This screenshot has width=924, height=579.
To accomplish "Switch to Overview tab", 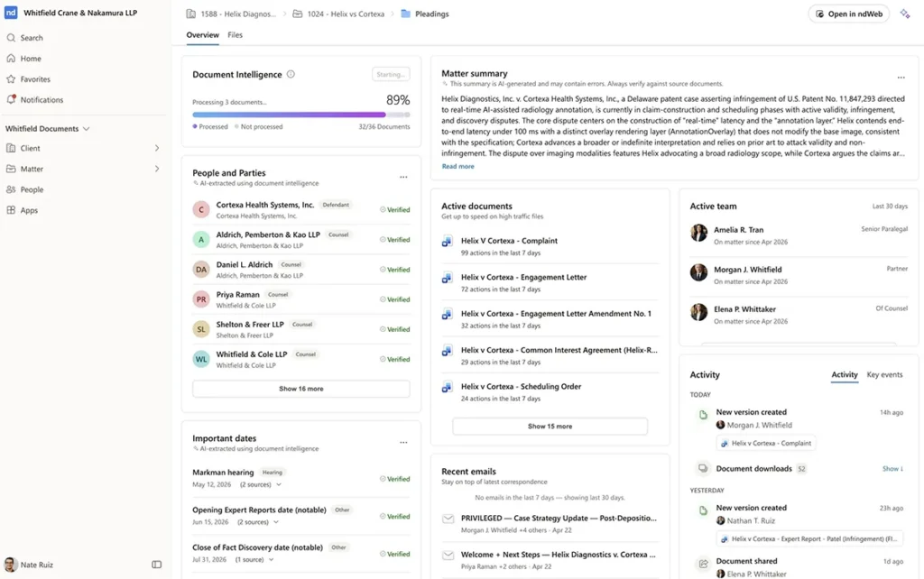I will (x=202, y=35).
